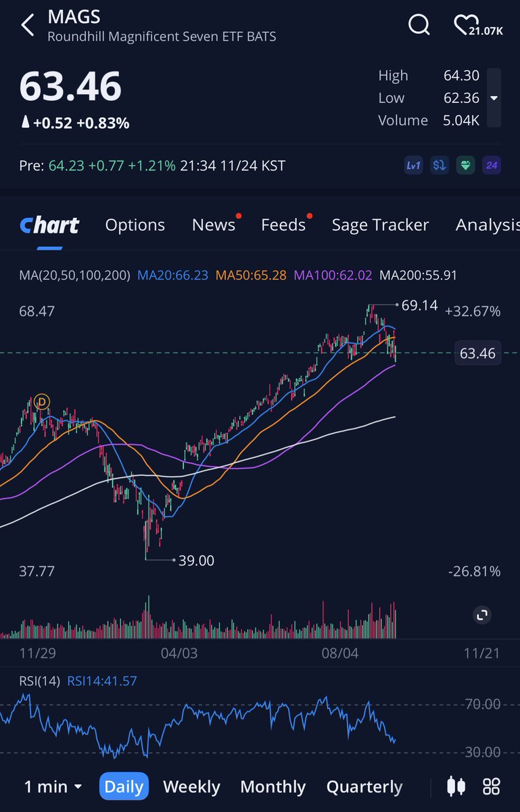Tap the current price tag 63.46 on chart
This screenshot has height=812, width=520.
[x=477, y=353]
